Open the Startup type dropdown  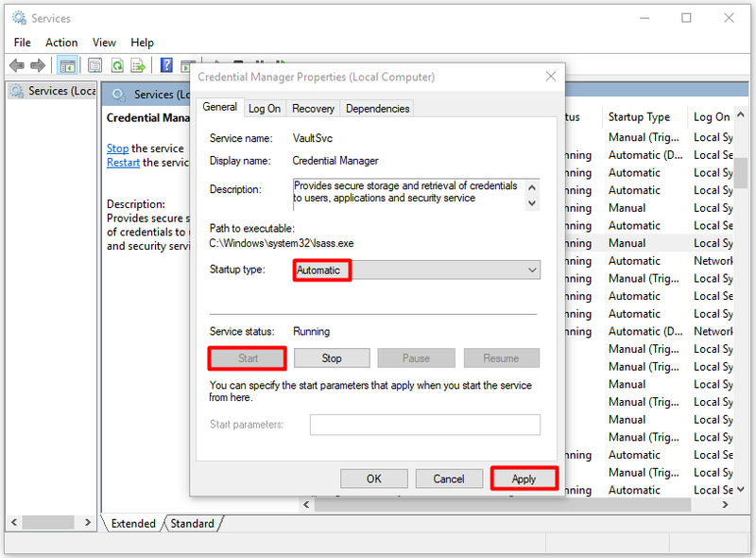tap(417, 270)
